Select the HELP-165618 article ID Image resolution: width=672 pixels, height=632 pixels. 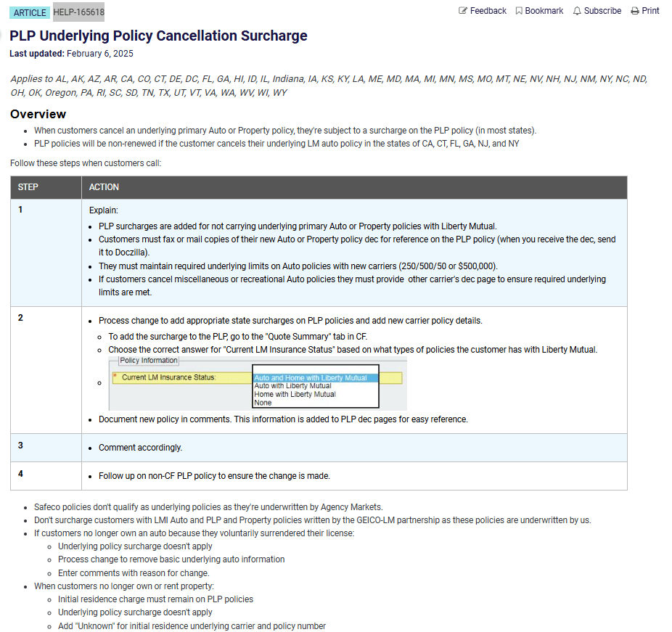(79, 12)
